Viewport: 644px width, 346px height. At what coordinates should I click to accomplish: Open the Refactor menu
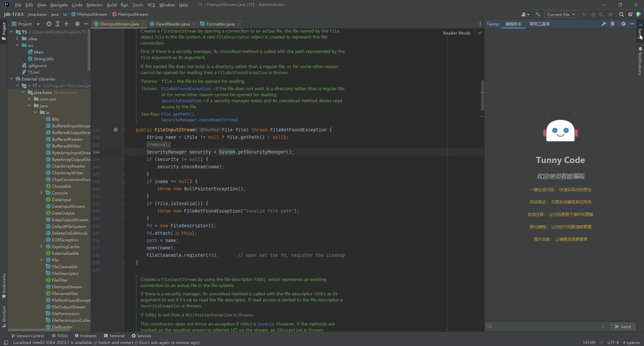point(94,5)
